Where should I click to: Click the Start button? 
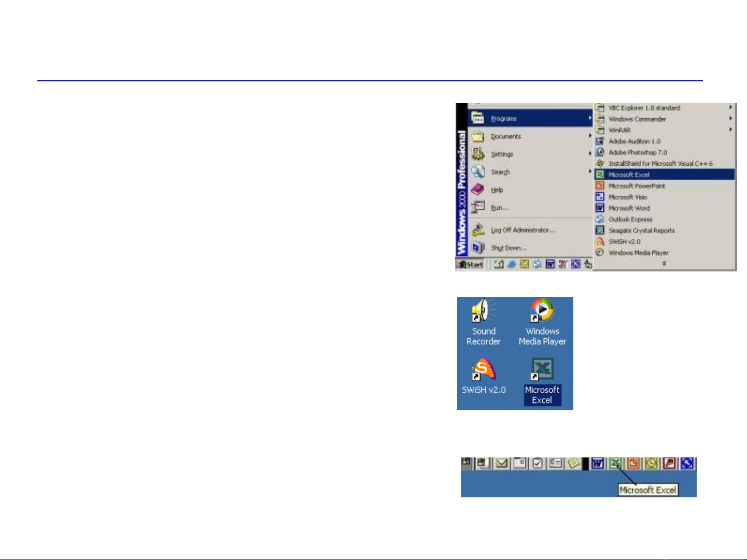coord(470,264)
